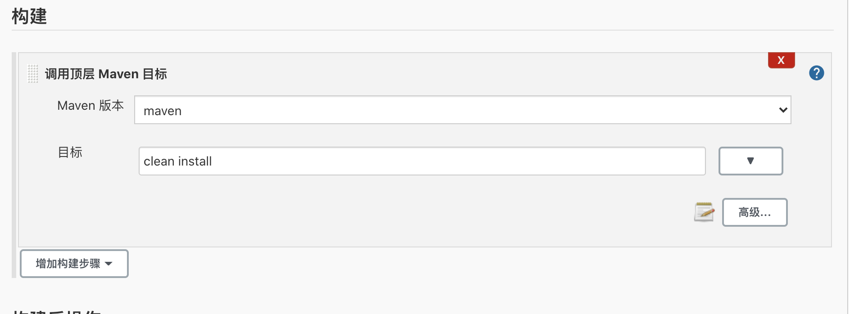868x314 pixels.
Task: Open the Maven 版本 dropdown
Action: click(462, 110)
